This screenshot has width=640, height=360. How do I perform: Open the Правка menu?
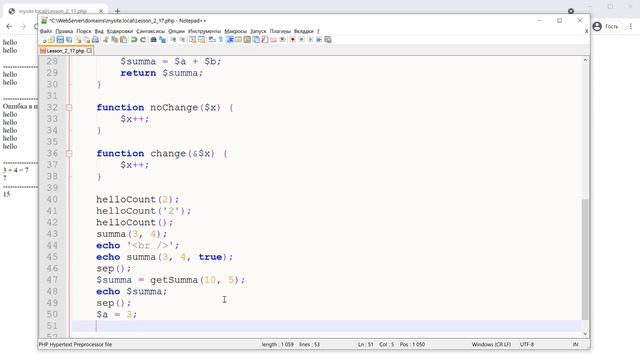[x=64, y=31]
